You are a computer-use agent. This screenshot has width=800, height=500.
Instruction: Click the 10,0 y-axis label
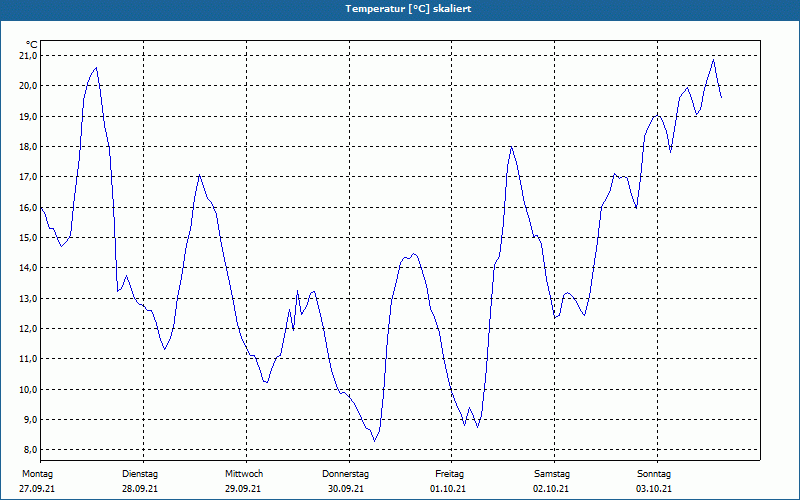(28, 390)
